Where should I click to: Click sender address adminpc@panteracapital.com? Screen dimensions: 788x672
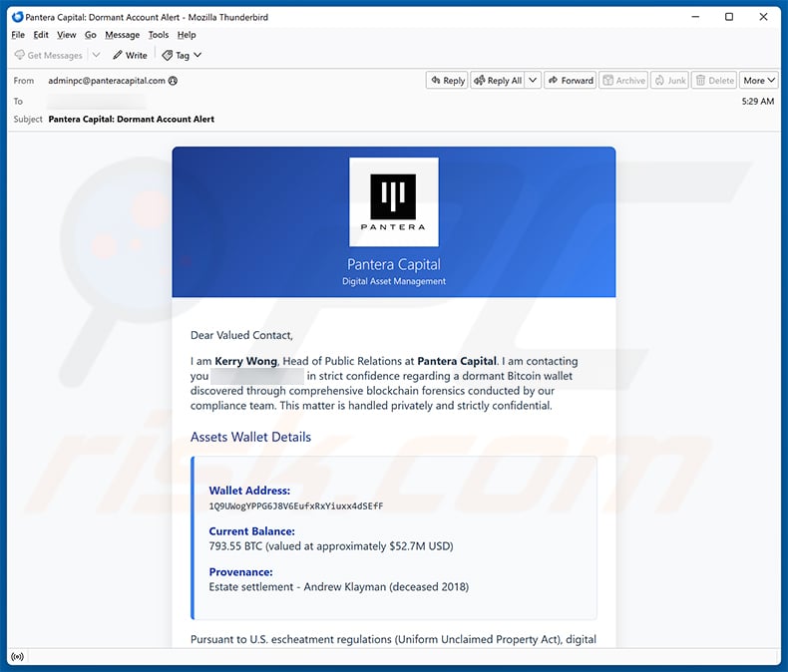pyautogui.click(x=107, y=81)
